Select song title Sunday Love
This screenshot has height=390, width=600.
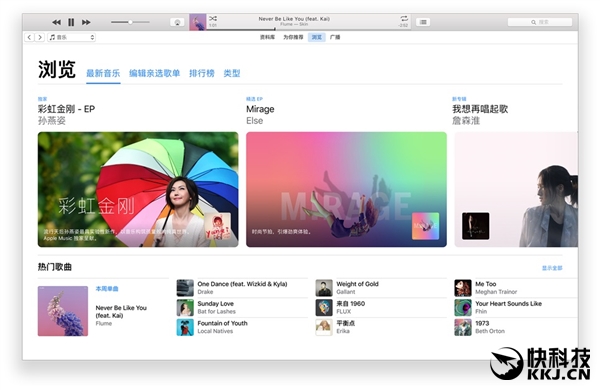[x=215, y=304]
